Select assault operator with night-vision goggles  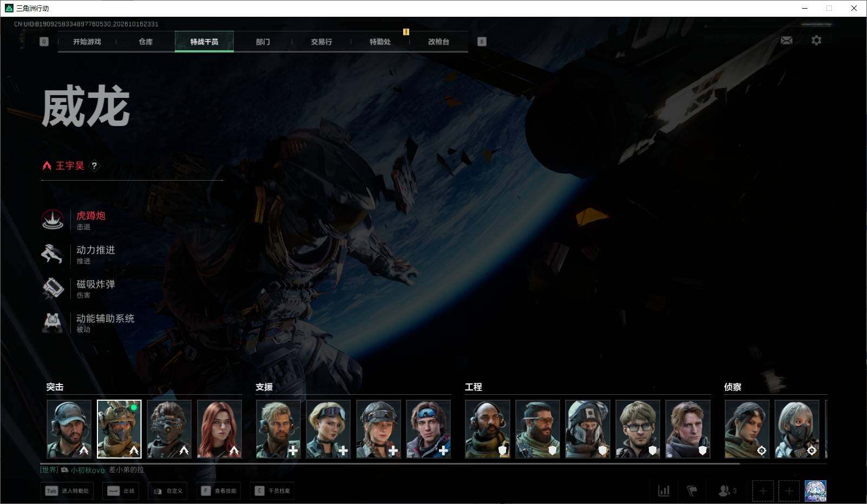click(x=169, y=429)
